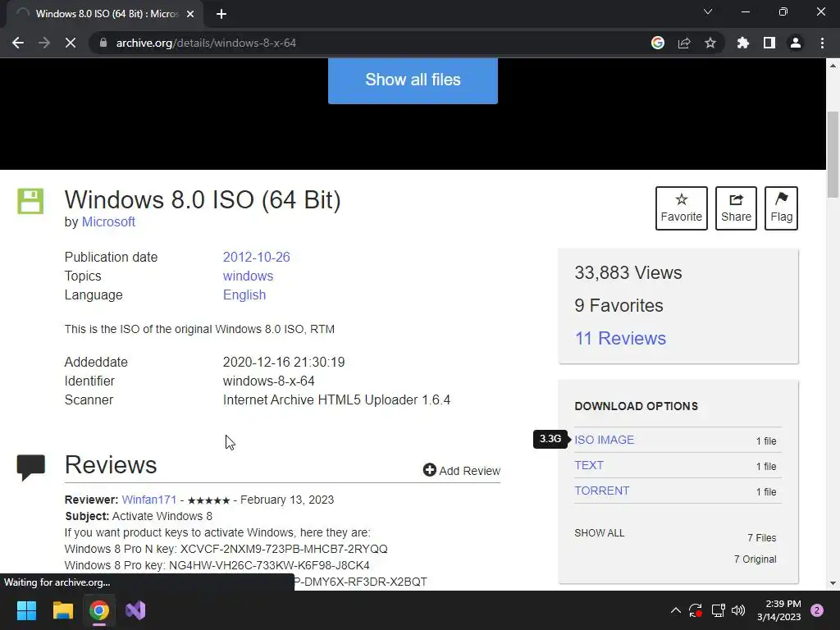Close the Windows 8.0 ISO tab
The image size is (840, 630).
(x=190, y=14)
